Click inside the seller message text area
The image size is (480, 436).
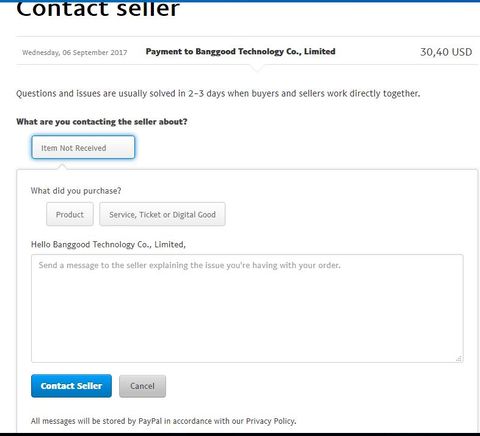click(x=247, y=308)
